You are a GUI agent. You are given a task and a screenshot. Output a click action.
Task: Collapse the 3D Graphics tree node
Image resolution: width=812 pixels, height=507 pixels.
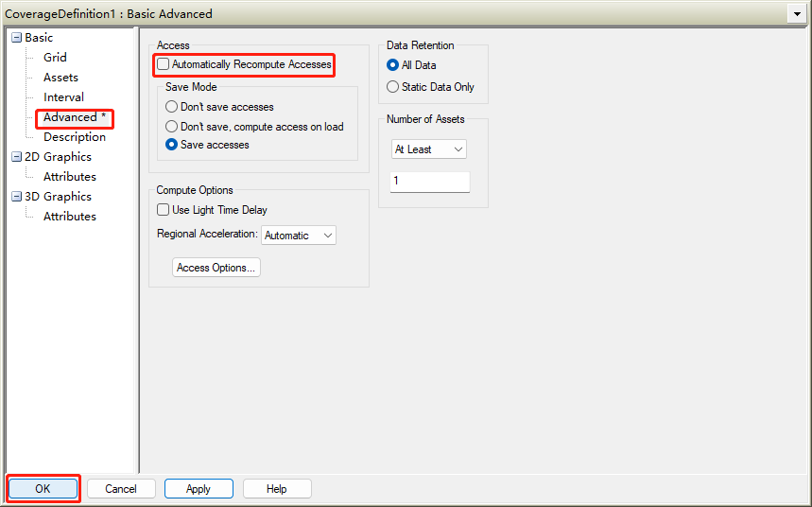pos(16,197)
